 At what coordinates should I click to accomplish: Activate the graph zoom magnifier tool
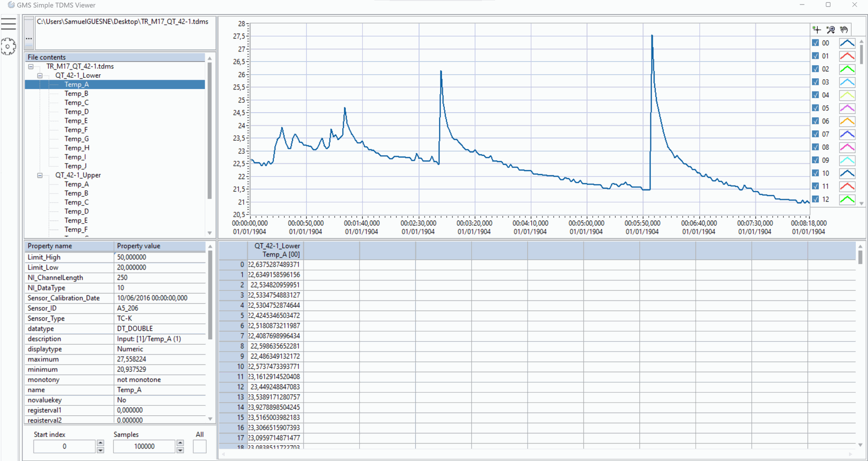[830, 30]
